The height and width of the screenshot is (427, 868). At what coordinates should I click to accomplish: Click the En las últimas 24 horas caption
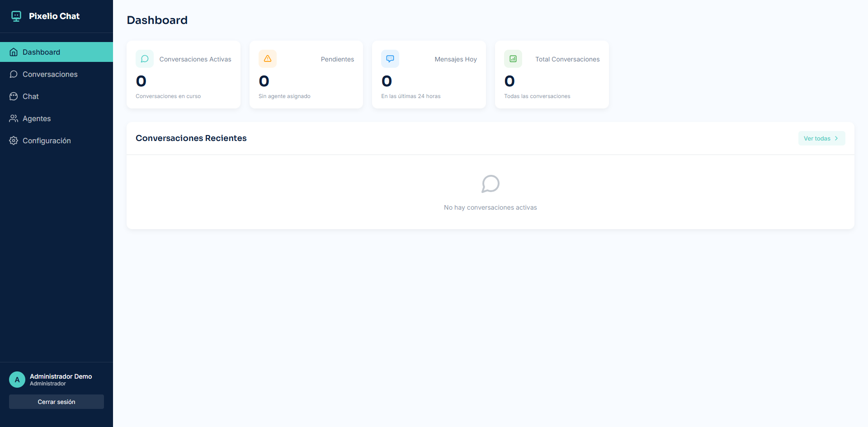(411, 96)
